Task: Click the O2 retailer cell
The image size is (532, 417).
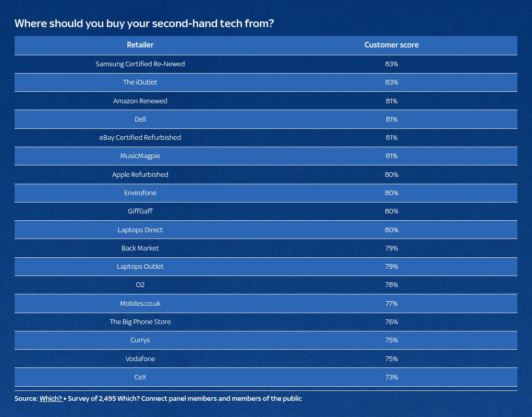Action: coord(140,284)
